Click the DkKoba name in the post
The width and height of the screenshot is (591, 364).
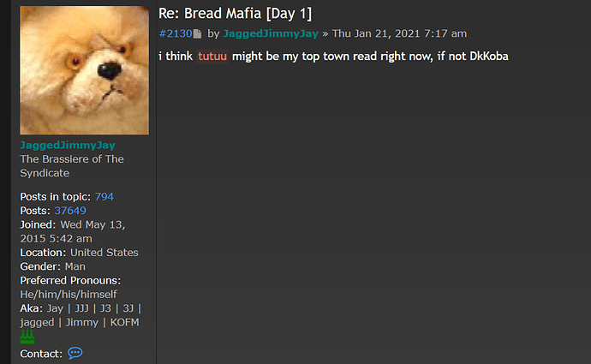(x=489, y=57)
